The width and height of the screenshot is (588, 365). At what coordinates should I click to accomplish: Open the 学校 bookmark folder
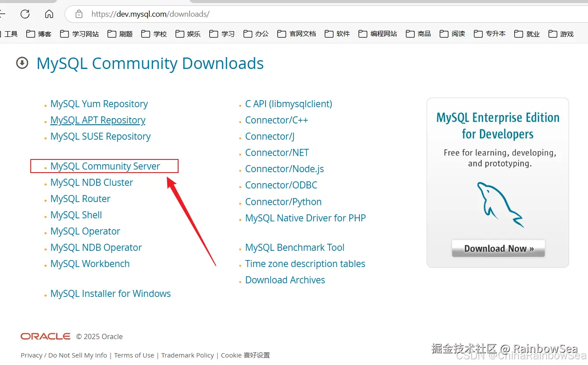[154, 34]
